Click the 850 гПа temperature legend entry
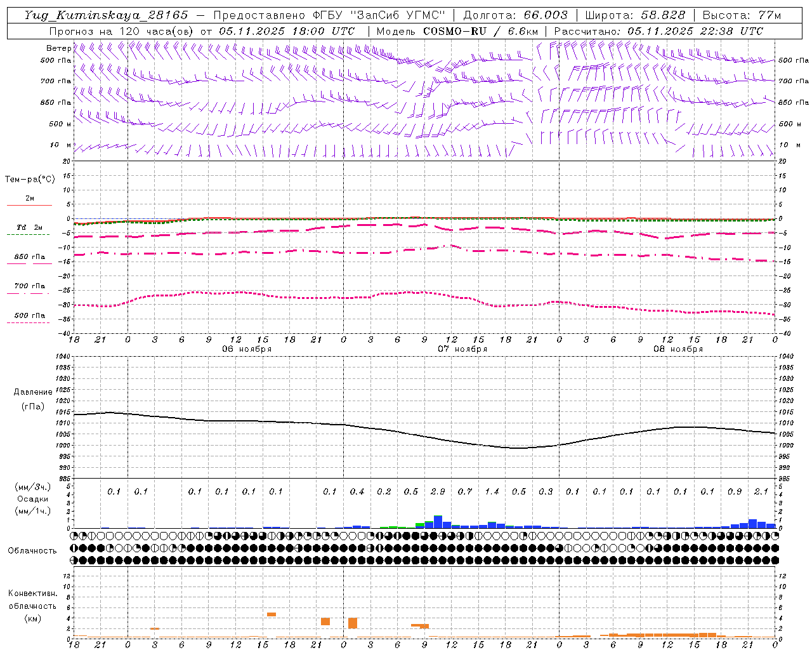This screenshot has width=812, height=650. coord(29,256)
